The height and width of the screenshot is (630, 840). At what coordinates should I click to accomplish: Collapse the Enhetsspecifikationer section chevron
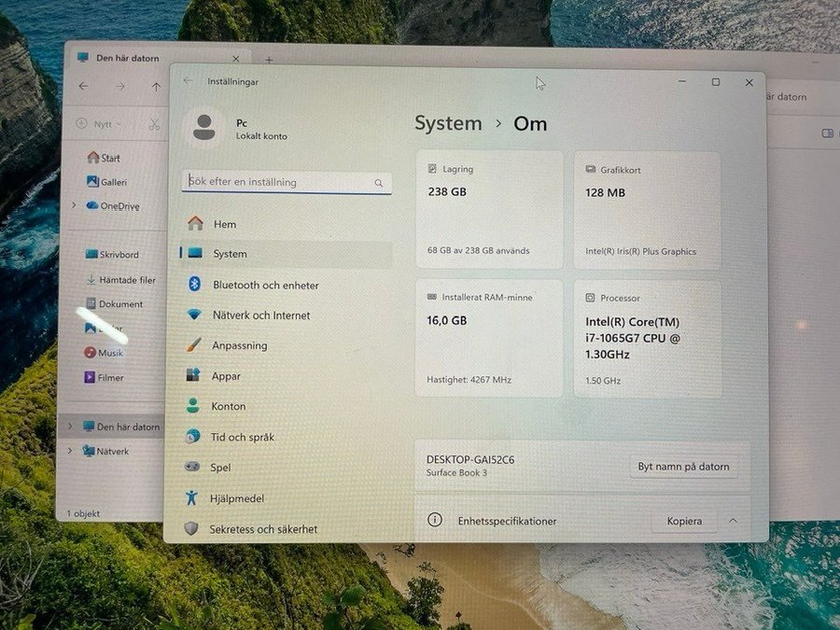733,521
